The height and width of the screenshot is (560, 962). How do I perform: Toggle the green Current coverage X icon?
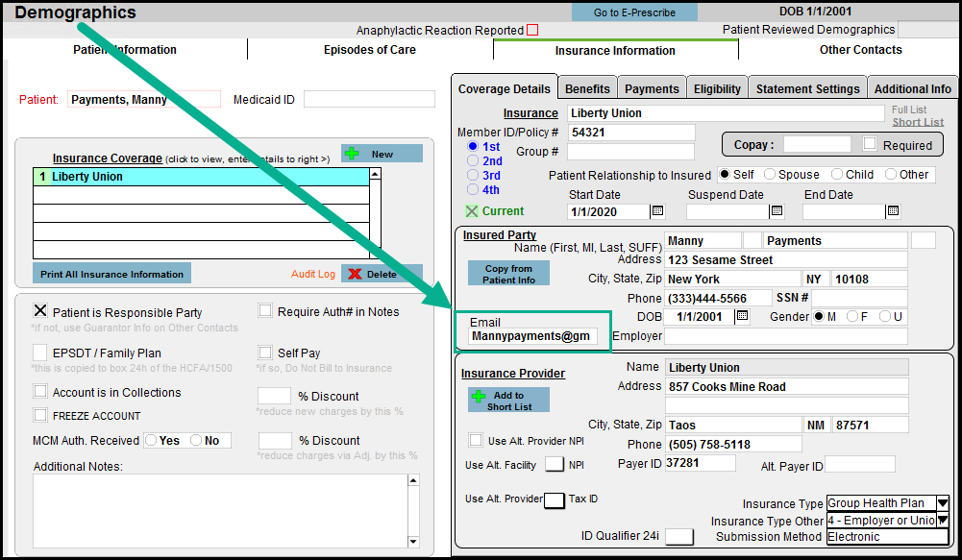coord(472,211)
